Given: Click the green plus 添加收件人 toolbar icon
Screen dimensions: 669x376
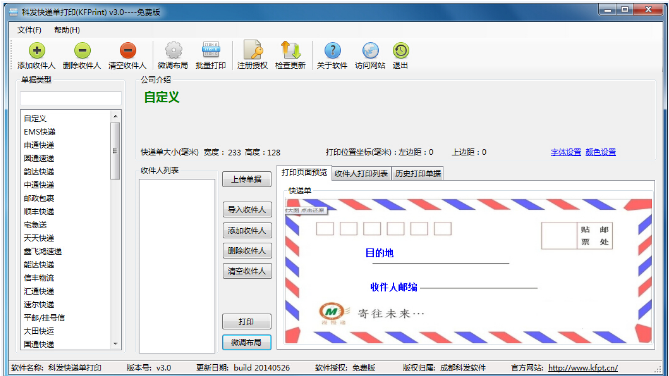Looking at the screenshot, I should pos(37,51).
